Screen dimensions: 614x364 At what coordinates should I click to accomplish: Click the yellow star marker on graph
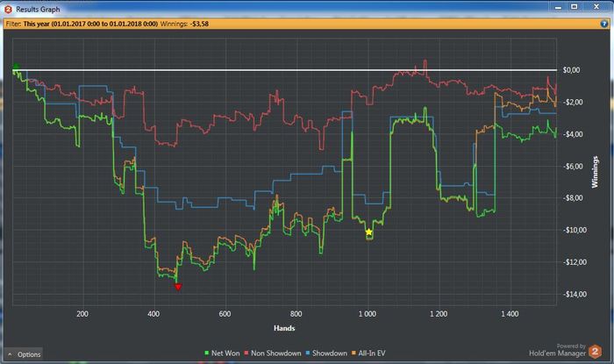tap(369, 232)
